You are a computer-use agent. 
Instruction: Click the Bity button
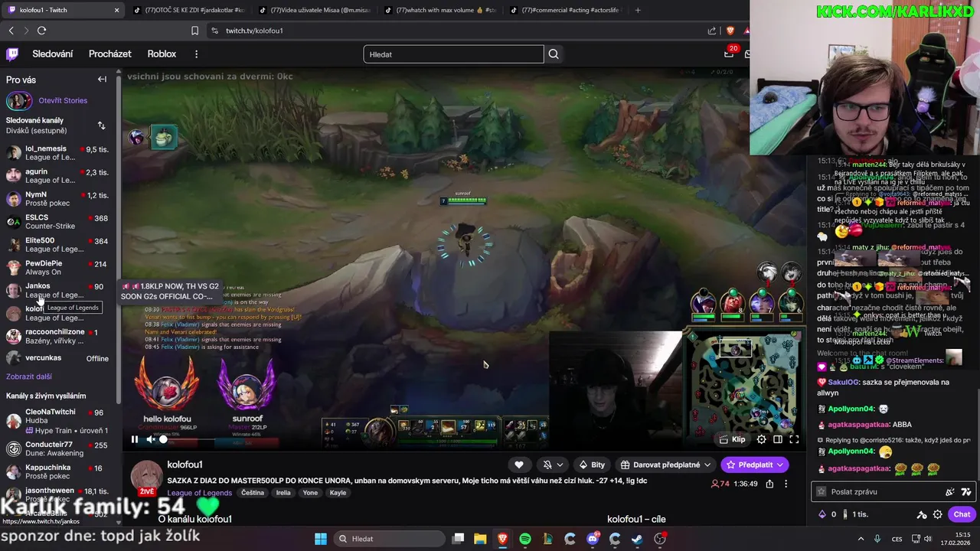pyautogui.click(x=592, y=465)
